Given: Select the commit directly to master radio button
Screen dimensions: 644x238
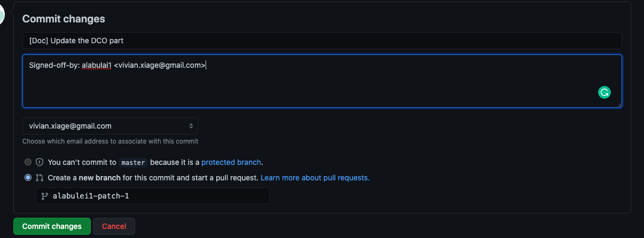Looking at the screenshot, I should click(28, 162).
